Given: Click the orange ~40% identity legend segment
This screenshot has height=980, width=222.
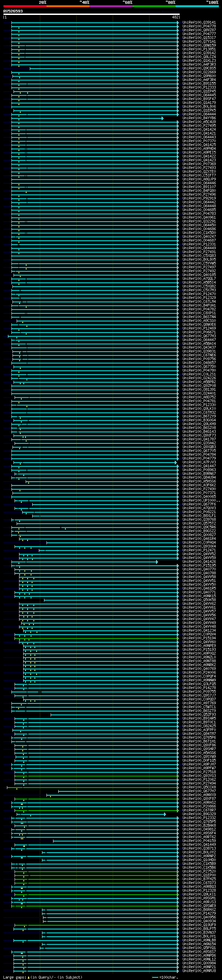Looking at the screenshot, I should [x=68, y=6].
